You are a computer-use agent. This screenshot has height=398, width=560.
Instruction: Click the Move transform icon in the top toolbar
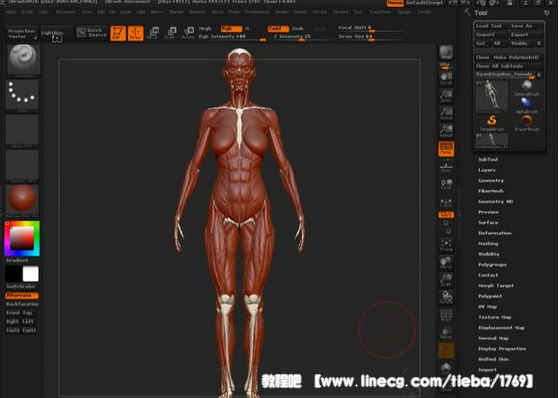(153, 33)
